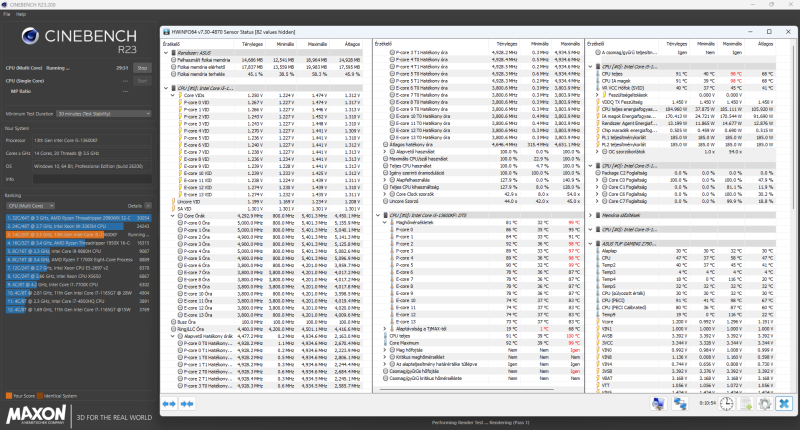The width and height of the screenshot is (800, 430).
Task: Click the expand-columns left-right arrows icon in HWiNFO
Action: pos(169,404)
